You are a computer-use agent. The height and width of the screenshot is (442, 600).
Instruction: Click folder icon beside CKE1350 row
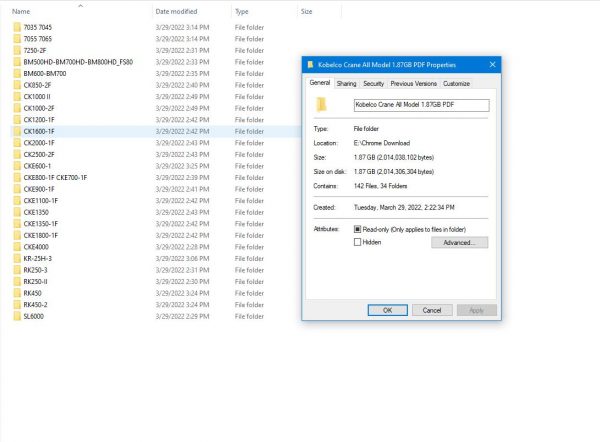tap(17, 212)
